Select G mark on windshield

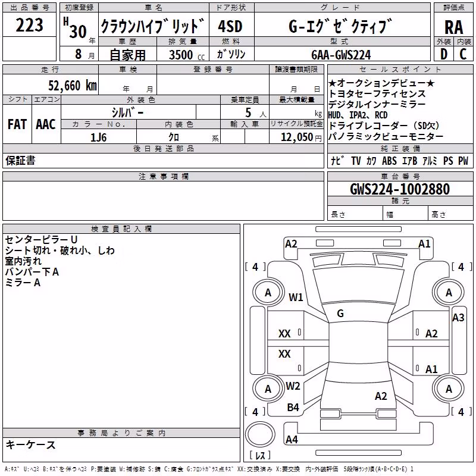point(340,314)
